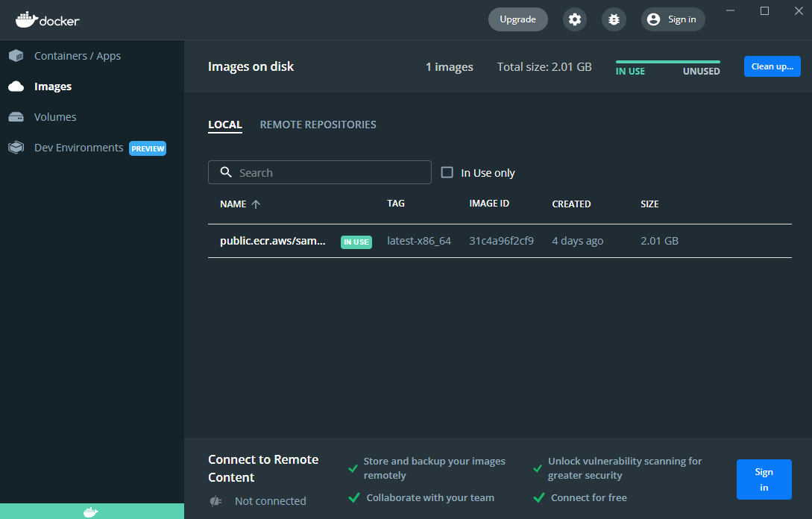812x519 pixels.
Task: Sort by IMAGE ID column header
Action: 489,204
